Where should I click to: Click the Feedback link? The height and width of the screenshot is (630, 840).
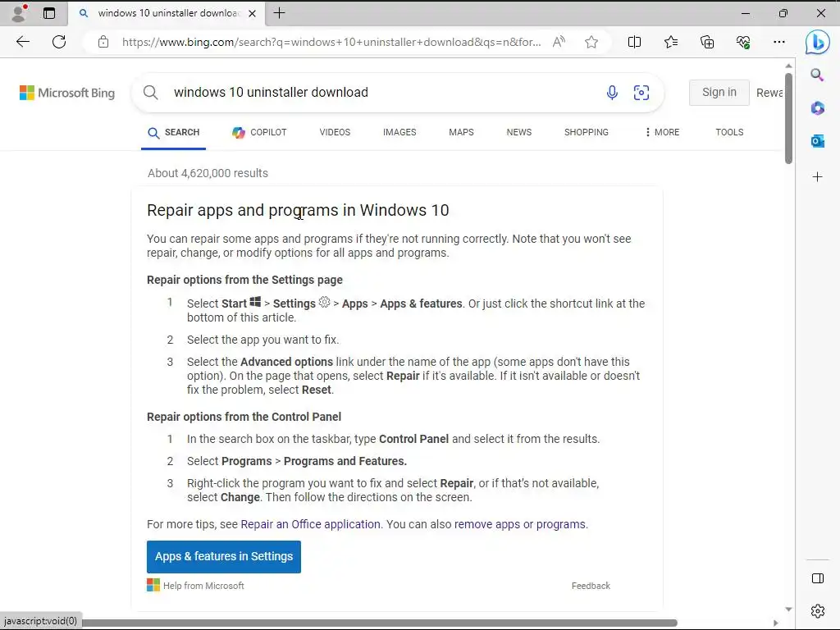(x=591, y=586)
